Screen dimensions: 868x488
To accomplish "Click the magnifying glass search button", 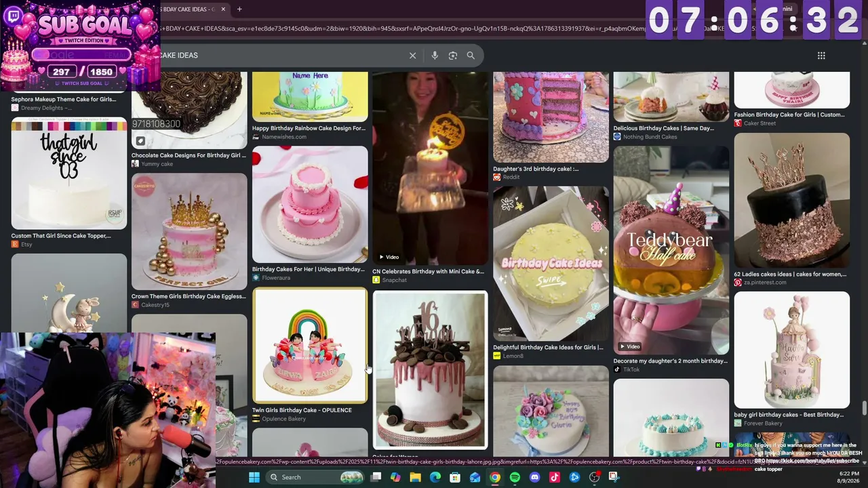I will click(471, 56).
